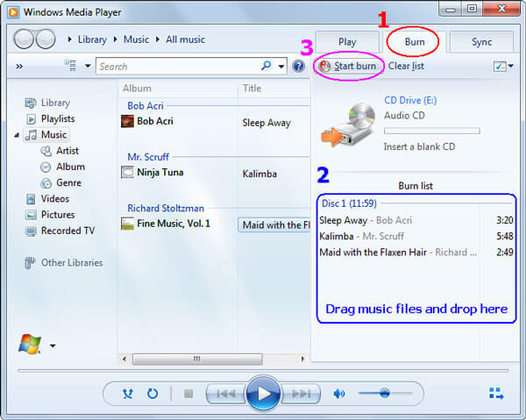Viewport: 526px width, 420px height.
Task: Adjust the volume slider
Action: point(384,394)
